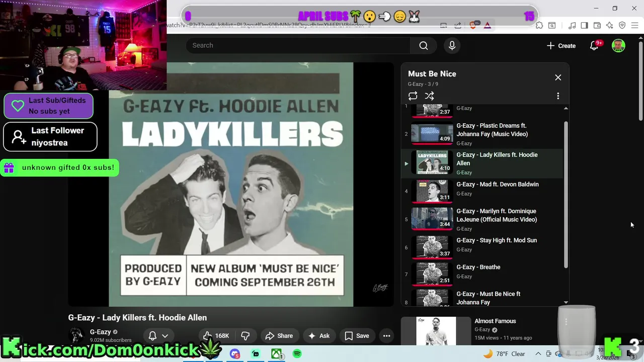
Task: Open the Brave wallet icon
Action: point(597,26)
